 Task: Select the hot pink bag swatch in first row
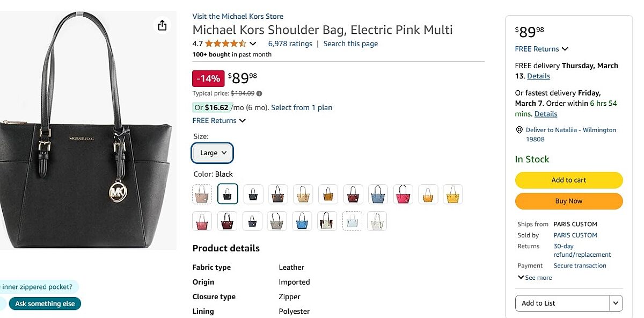pos(403,194)
